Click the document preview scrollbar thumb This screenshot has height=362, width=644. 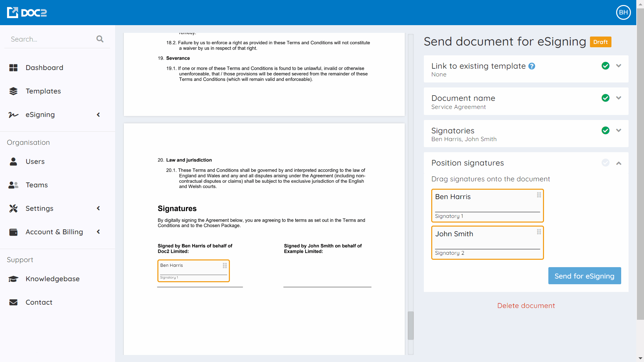point(410,326)
